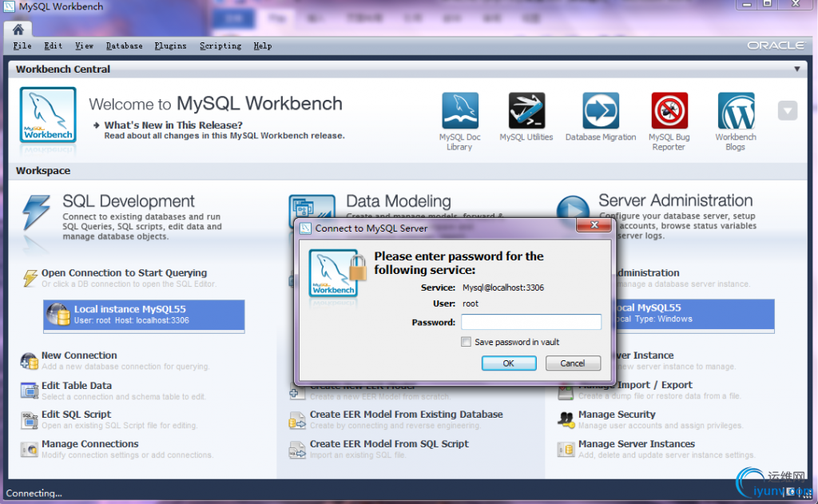Select Local instance MySQL55 connection
Viewport: 818px width, 504px height.
pos(144,315)
